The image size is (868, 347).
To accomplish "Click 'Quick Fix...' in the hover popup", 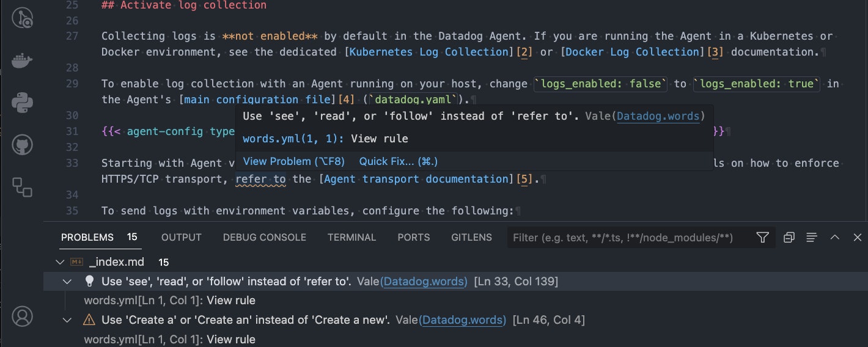I will [x=398, y=161].
